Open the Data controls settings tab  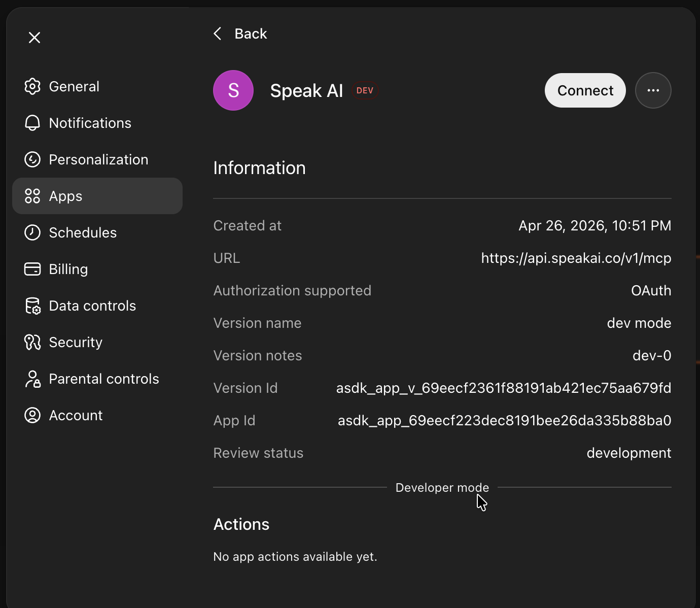(x=97, y=306)
